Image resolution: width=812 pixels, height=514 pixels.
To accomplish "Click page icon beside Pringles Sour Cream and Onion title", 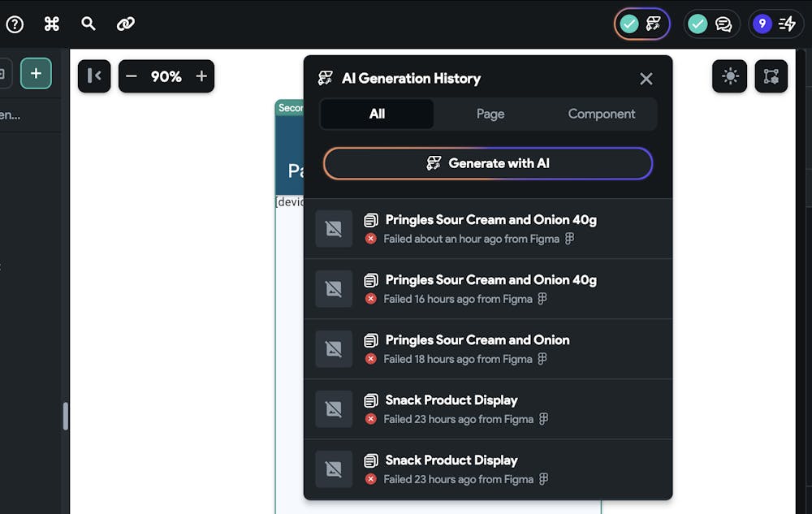I will point(371,340).
